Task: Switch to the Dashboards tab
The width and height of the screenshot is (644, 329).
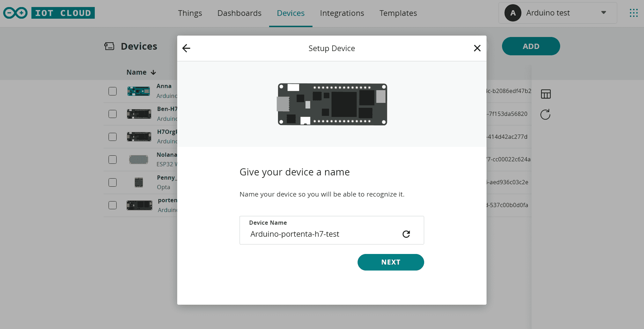Action: pyautogui.click(x=239, y=13)
